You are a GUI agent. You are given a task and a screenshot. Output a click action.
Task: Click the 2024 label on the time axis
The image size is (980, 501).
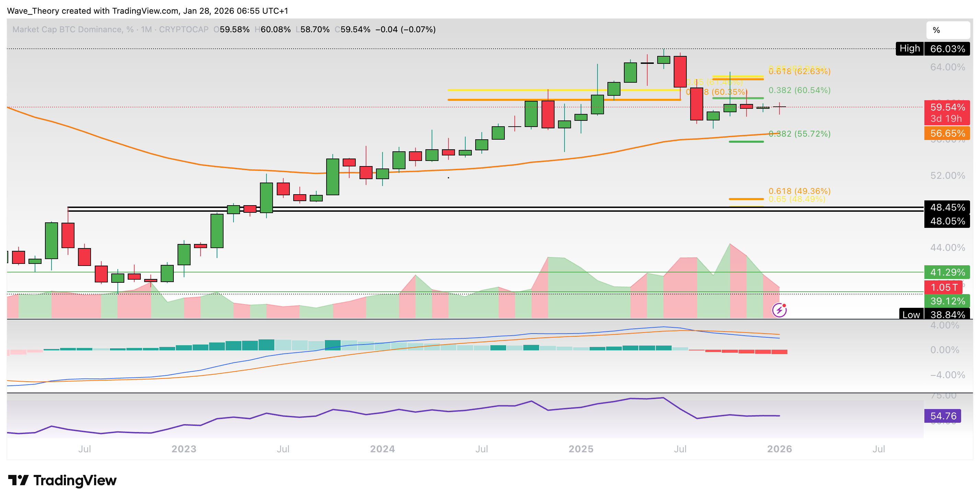[x=382, y=449]
